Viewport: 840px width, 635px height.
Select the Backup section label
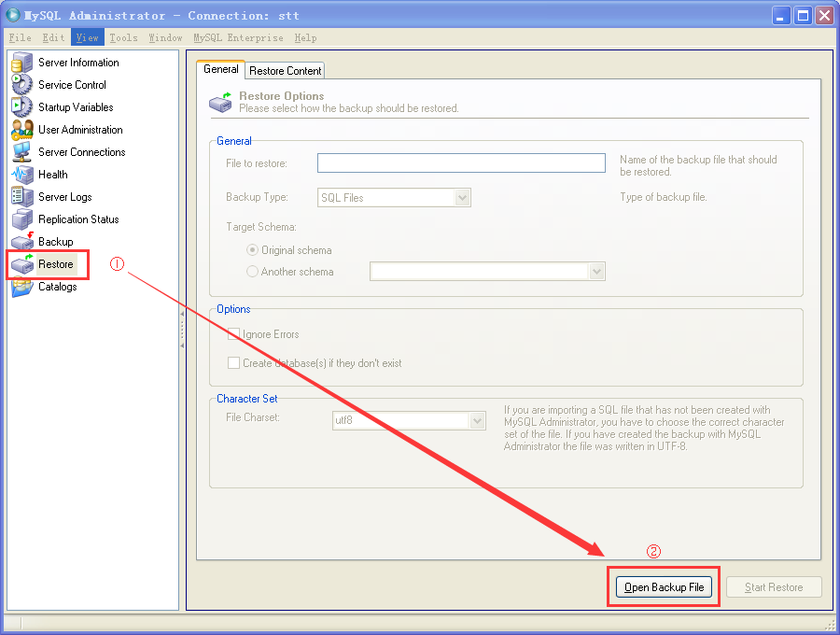(x=55, y=242)
